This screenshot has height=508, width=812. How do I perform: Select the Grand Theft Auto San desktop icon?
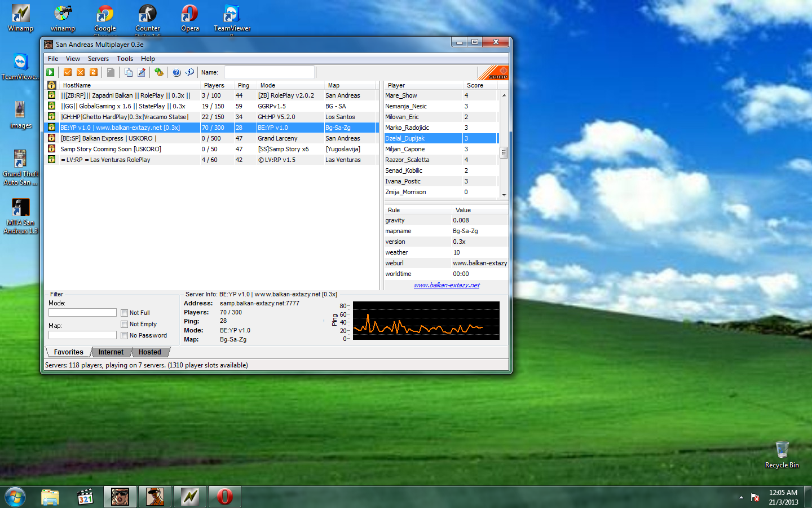point(21,168)
